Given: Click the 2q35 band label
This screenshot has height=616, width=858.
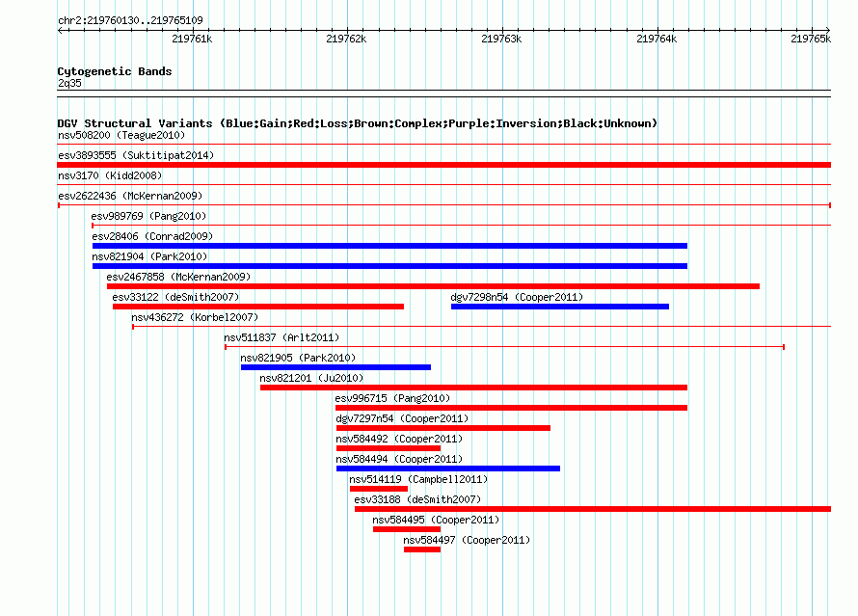Looking at the screenshot, I should pos(69,83).
